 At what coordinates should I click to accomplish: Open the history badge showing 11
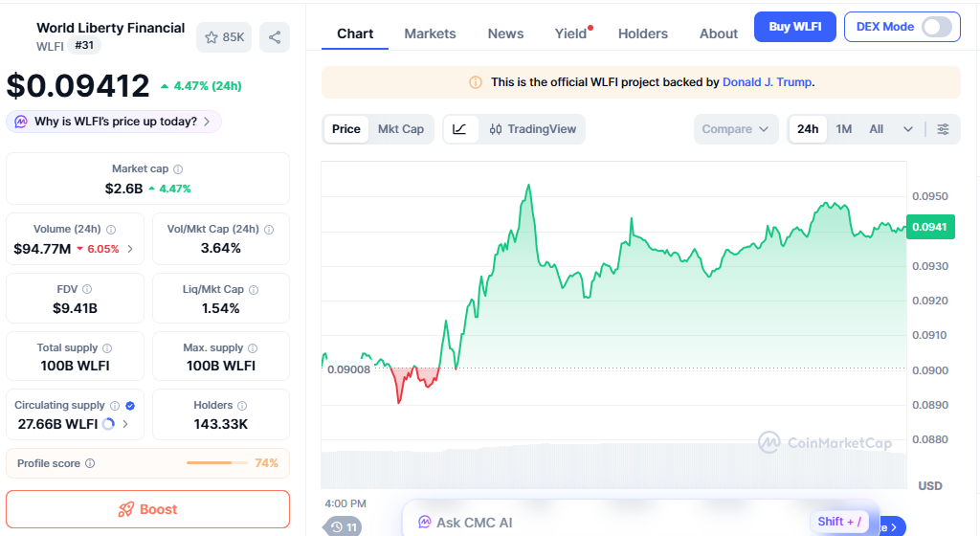point(344,527)
